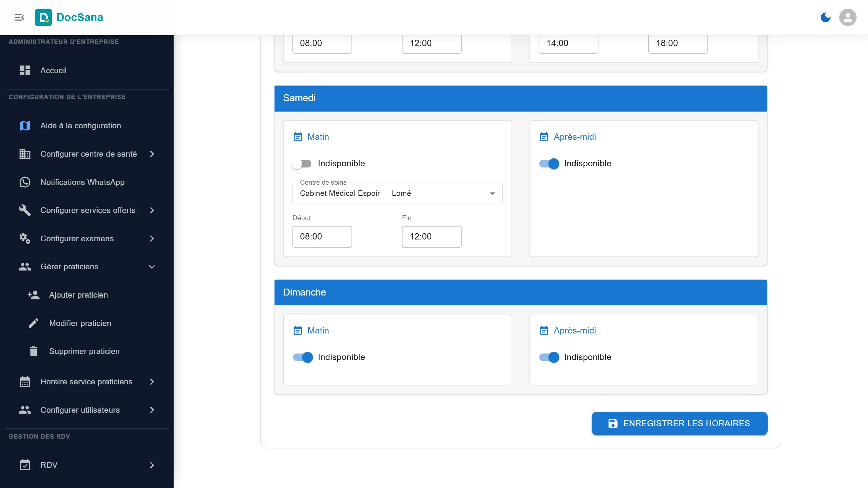Expand Configurer examens chevron
868x488 pixels.
[152, 239]
